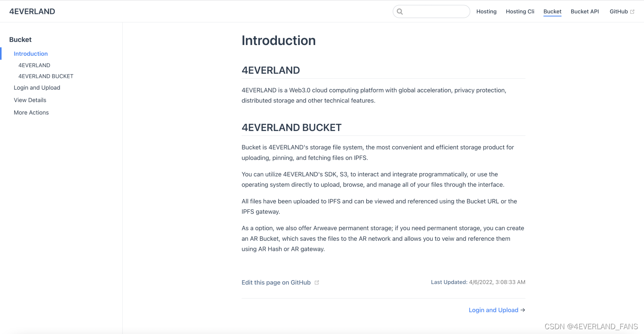The image size is (644, 334).
Task: Open the Hosting Cli nav item
Action: [520, 12]
